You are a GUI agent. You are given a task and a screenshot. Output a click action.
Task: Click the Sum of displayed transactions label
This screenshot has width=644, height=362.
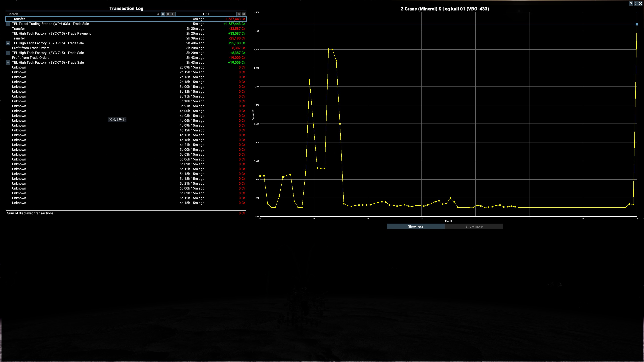pyautogui.click(x=31, y=213)
